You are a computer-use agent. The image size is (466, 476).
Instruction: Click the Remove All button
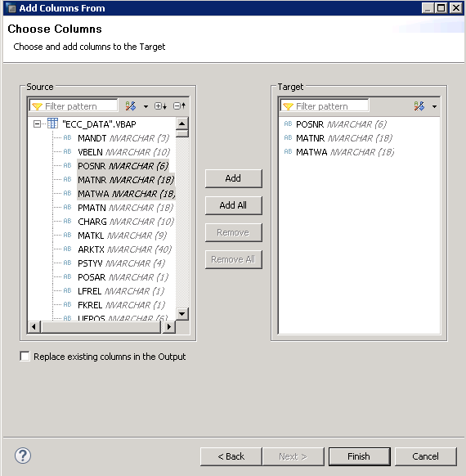(x=233, y=259)
